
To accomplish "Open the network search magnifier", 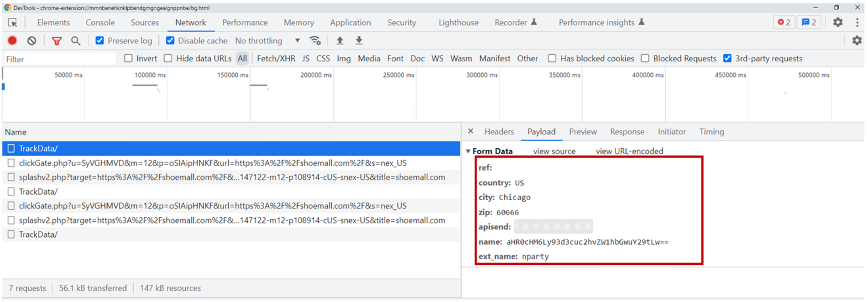I will [x=76, y=41].
